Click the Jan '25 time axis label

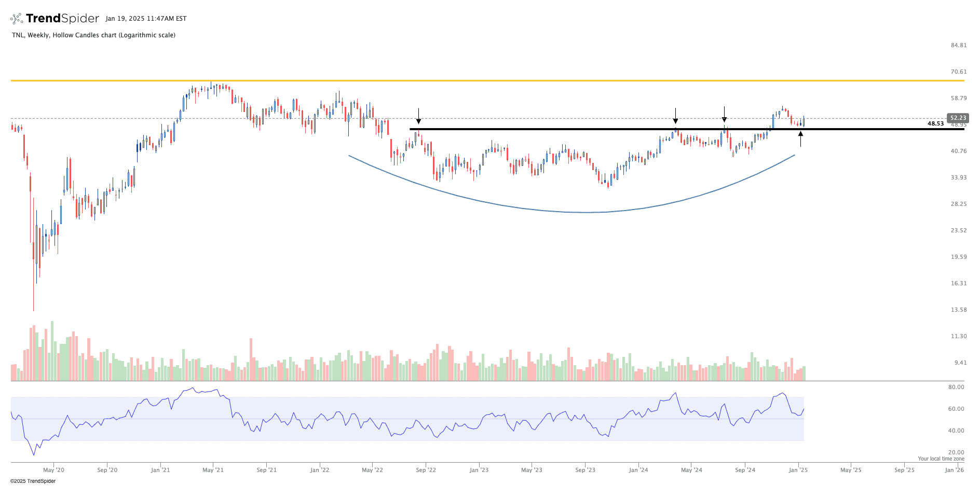798,470
